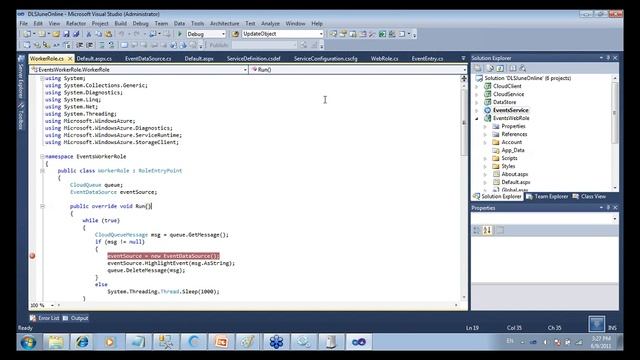Click the Save All toolbar icon

[76, 34]
